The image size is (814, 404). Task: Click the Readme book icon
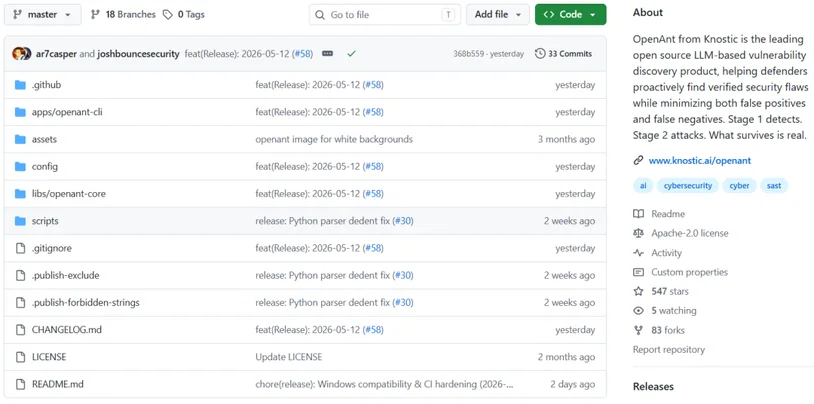click(x=638, y=214)
